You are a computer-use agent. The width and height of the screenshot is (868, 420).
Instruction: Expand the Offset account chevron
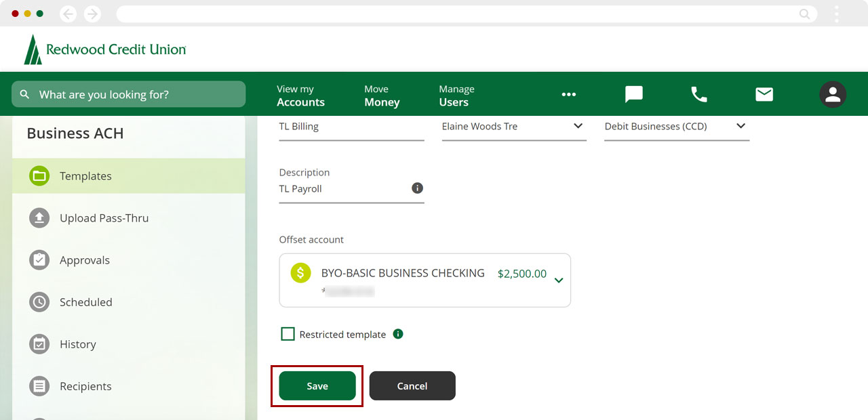558,280
